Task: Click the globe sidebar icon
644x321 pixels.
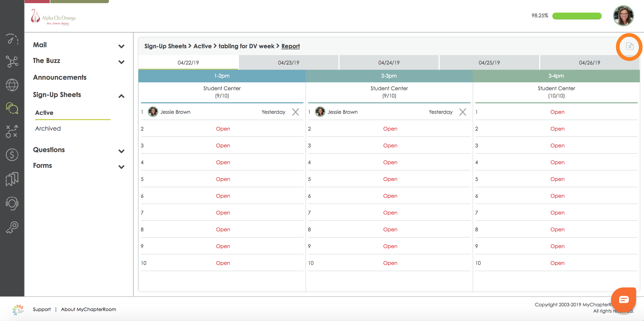Action: coord(12,85)
